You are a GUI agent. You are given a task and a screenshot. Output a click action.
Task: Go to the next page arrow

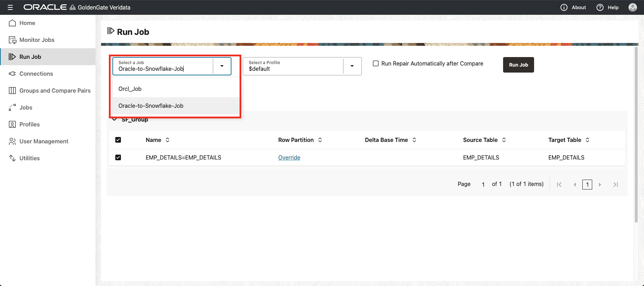pos(600,185)
